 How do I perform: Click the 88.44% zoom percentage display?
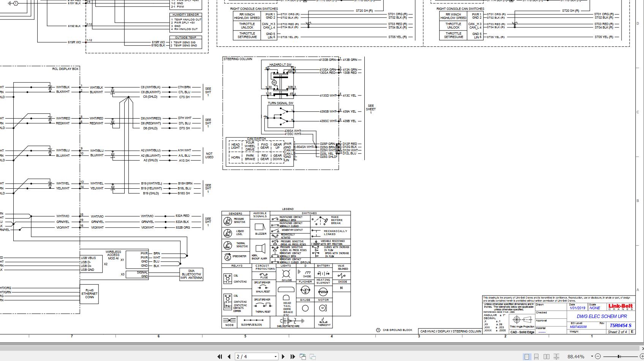pyautogui.click(x=576, y=357)
